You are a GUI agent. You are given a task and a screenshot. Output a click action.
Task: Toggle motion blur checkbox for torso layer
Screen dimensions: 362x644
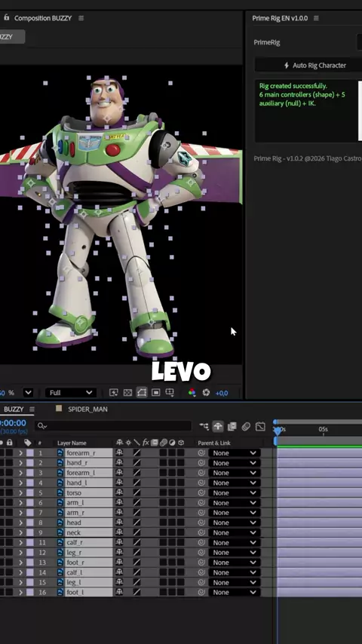tap(163, 493)
